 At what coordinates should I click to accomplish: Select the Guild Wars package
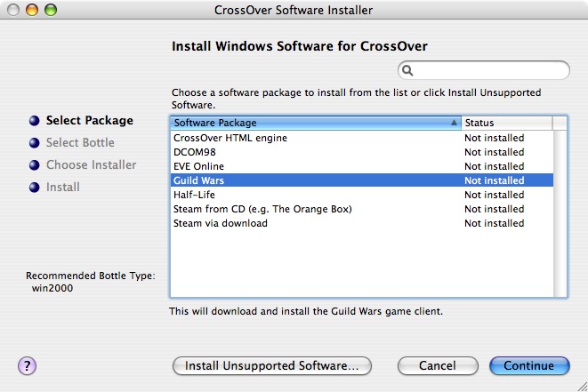(362, 180)
